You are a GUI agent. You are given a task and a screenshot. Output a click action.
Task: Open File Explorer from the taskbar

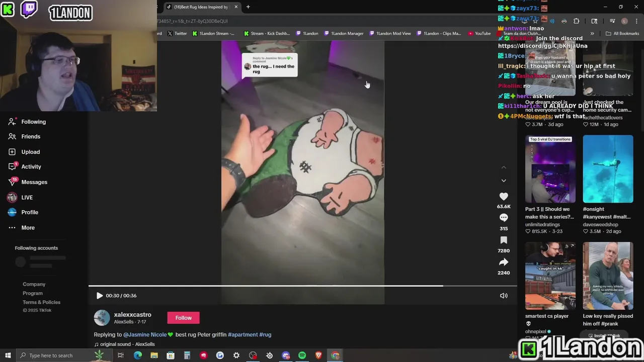(x=154, y=355)
